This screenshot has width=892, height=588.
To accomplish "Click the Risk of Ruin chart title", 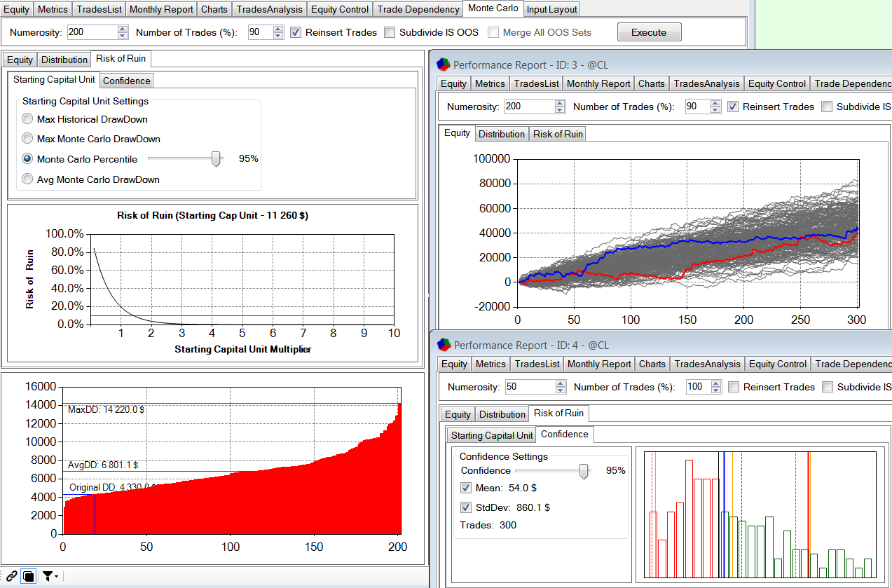I will click(212, 215).
